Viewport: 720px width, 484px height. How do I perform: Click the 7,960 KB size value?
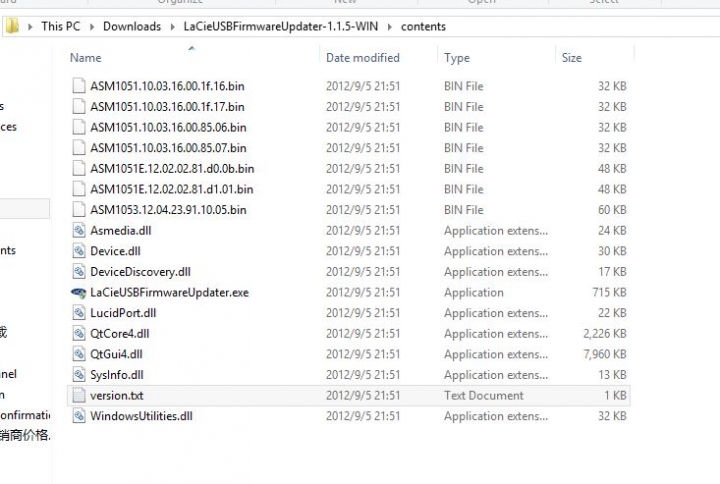point(605,354)
